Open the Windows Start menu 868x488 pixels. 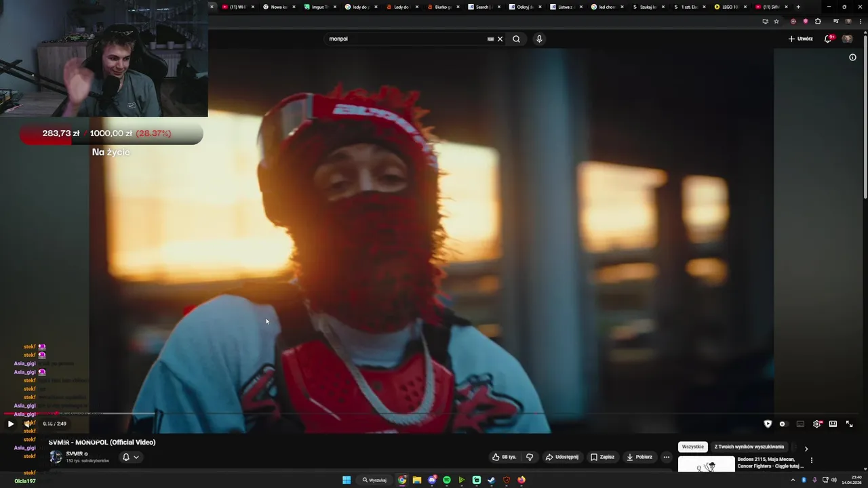(x=347, y=480)
